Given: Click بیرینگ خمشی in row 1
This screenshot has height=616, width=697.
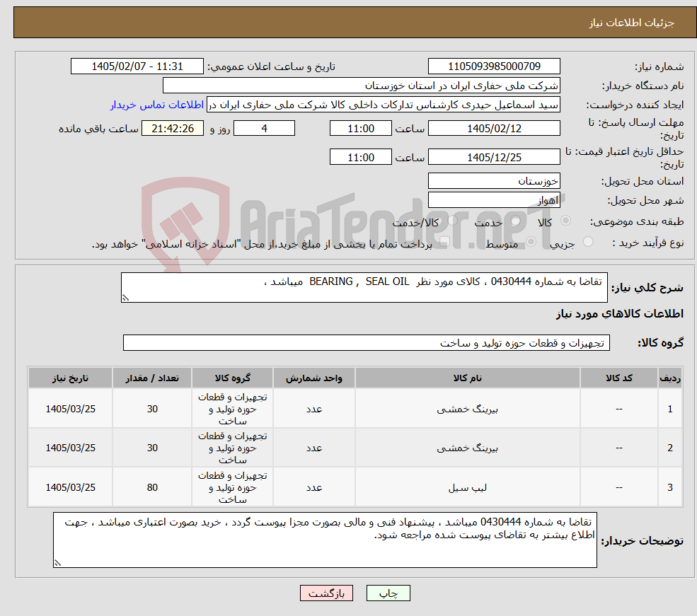Looking at the screenshot, I should [x=467, y=409].
